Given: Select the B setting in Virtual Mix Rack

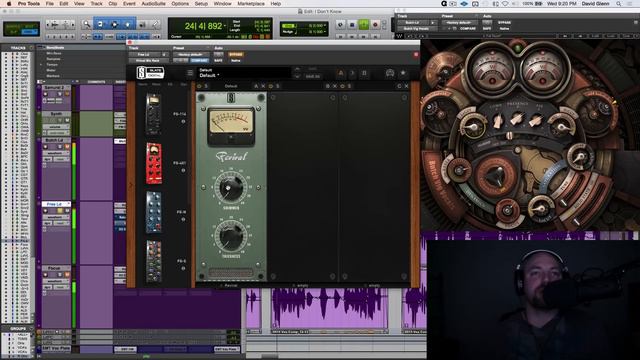Looking at the screenshot, I should [x=364, y=73].
